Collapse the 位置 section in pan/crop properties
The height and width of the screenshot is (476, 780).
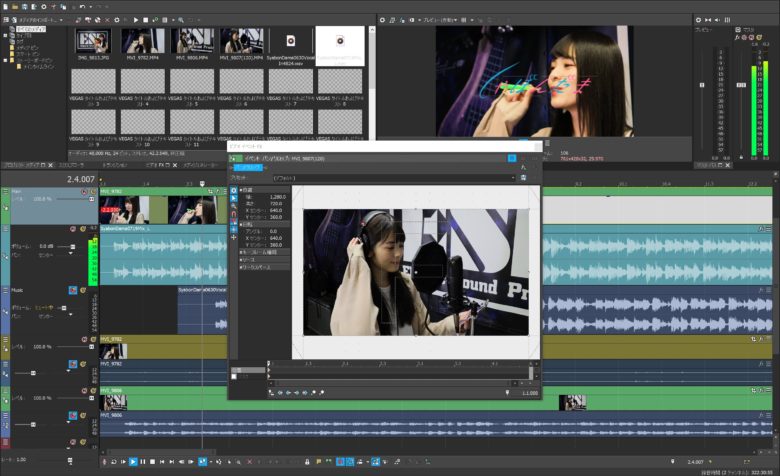point(241,190)
